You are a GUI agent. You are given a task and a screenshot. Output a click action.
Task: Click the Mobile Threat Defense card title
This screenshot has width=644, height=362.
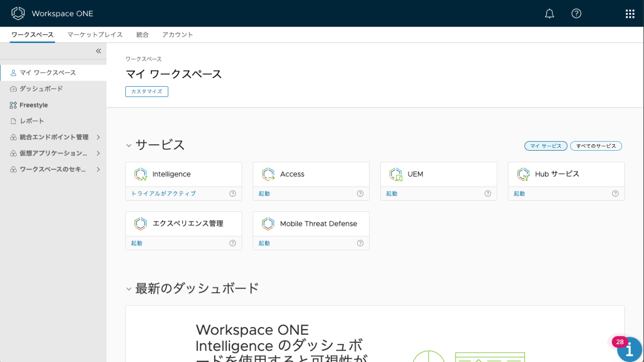pos(318,224)
